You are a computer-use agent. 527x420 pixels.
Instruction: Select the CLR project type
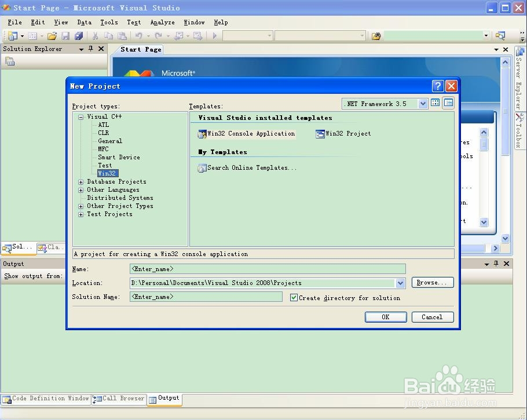[103, 133]
